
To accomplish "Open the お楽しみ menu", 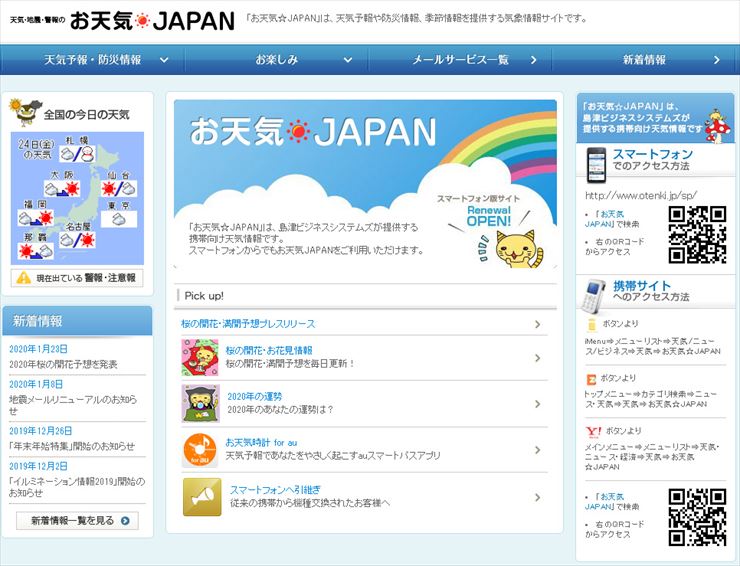I will pos(277,60).
